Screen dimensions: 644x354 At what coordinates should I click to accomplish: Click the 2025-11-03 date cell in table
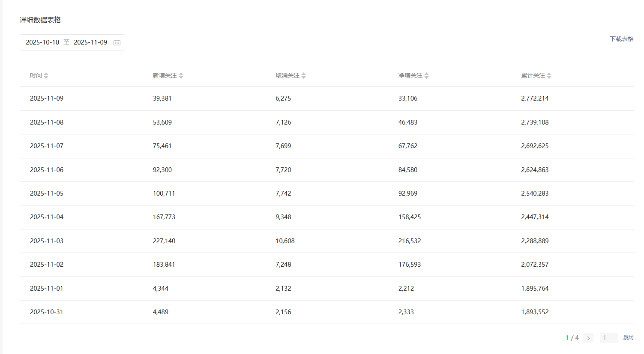point(47,241)
